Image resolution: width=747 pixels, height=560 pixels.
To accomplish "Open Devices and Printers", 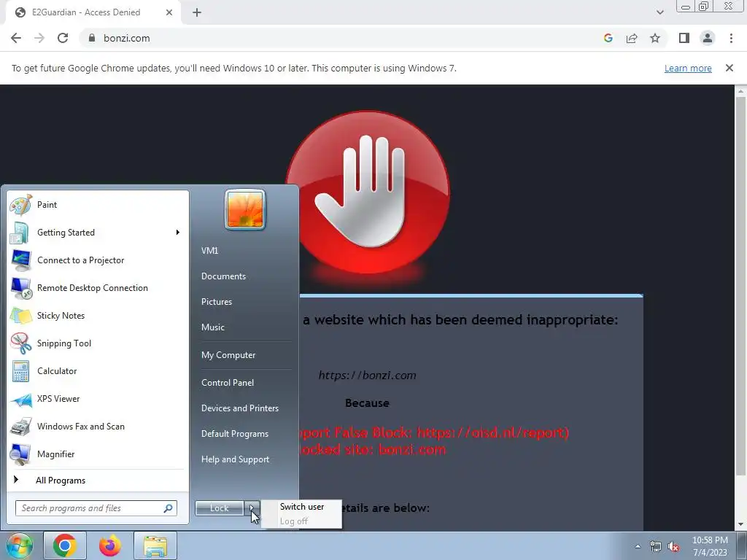I will click(239, 408).
